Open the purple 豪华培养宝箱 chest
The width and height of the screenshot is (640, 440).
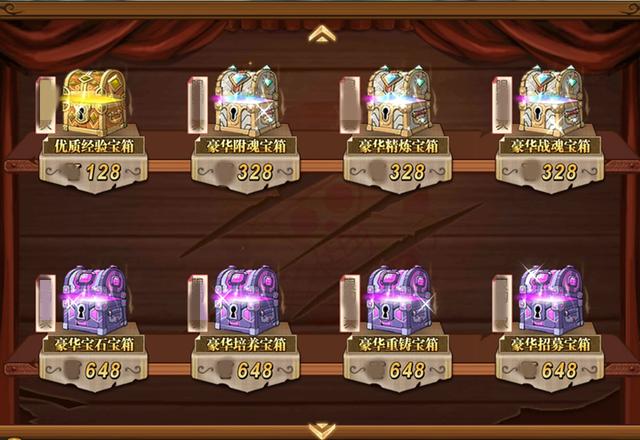point(247,300)
